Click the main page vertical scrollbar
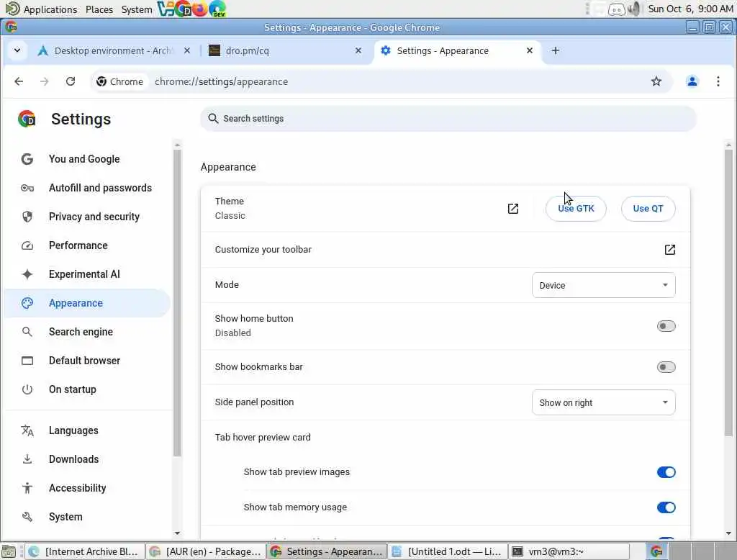Image resolution: width=737 pixels, height=560 pixels. tap(728, 292)
